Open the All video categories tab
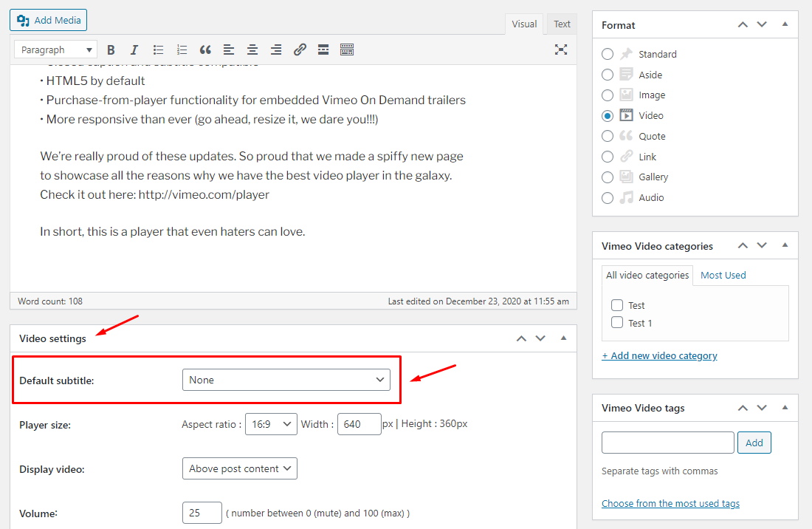This screenshot has width=812, height=529. (647, 275)
